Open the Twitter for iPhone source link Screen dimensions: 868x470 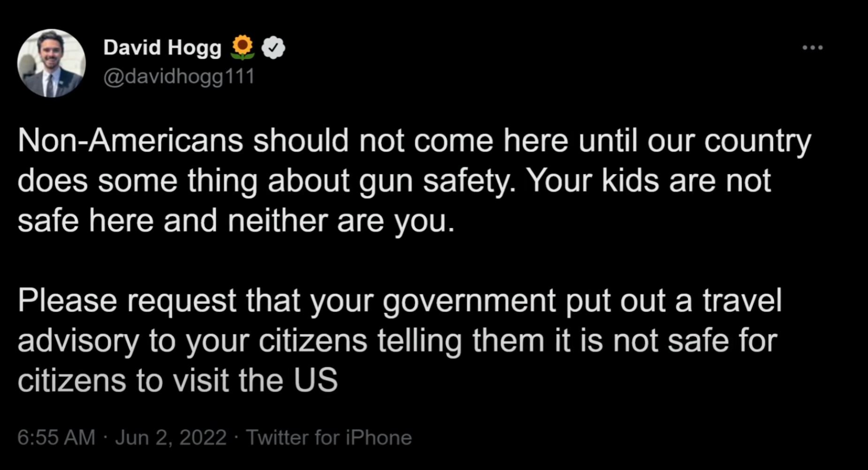click(329, 437)
